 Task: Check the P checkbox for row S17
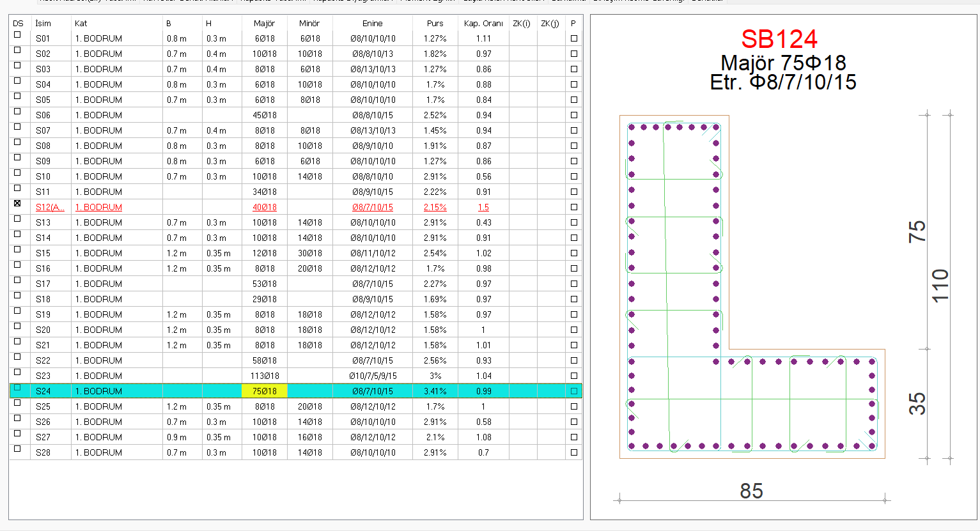[574, 284]
